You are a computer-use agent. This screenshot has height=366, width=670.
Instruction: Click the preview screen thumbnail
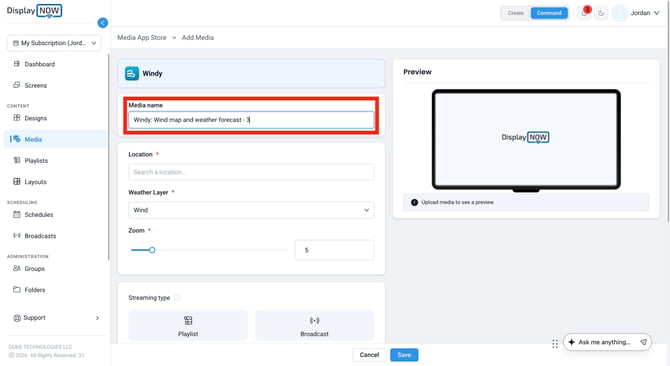click(x=526, y=141)
